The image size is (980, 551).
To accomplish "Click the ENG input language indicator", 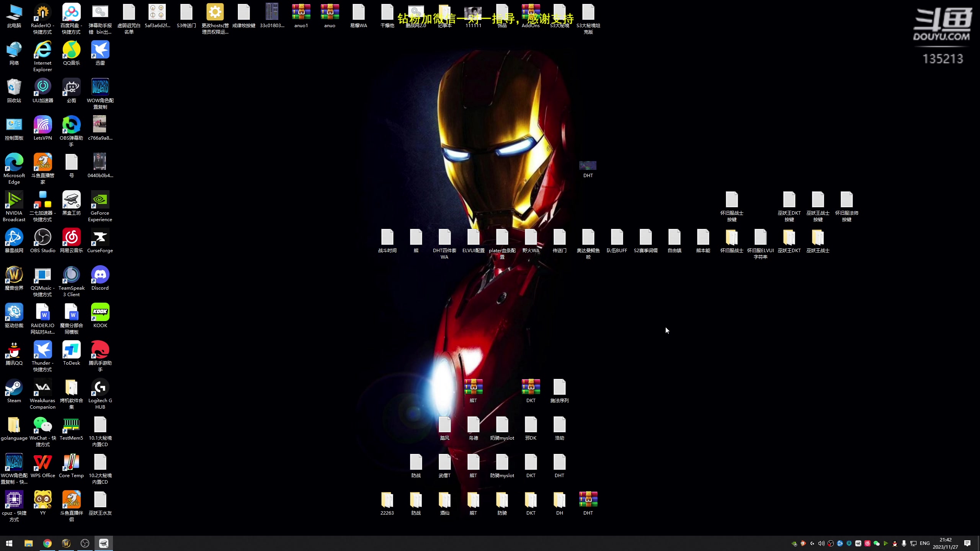I will (x=924, y=543).
